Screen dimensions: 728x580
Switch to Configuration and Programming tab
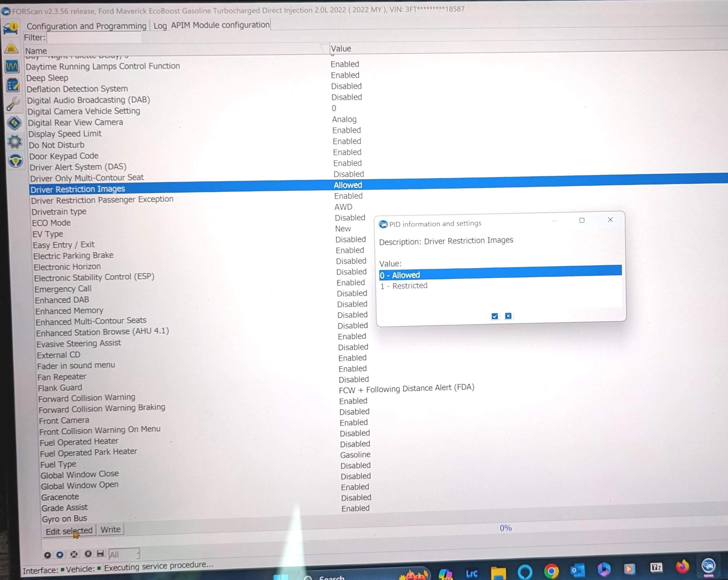[87, 26]
